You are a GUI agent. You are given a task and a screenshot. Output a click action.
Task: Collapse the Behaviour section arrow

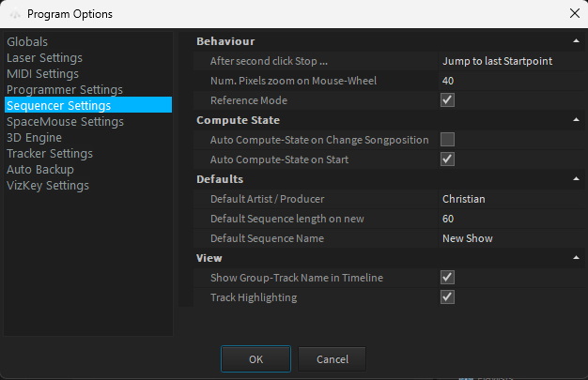(575, 41)
